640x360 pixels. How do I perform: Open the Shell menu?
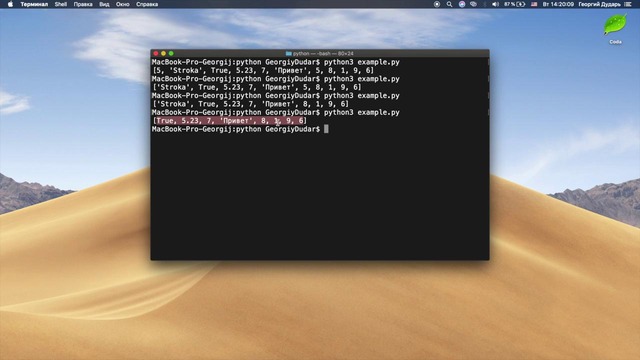pos(61,4)
